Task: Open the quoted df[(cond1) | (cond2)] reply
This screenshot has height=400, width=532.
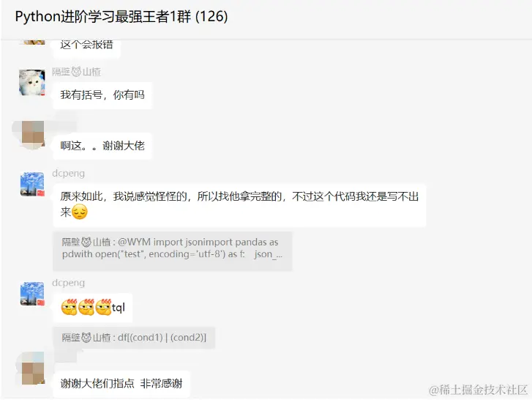Action: pos(134,338)
